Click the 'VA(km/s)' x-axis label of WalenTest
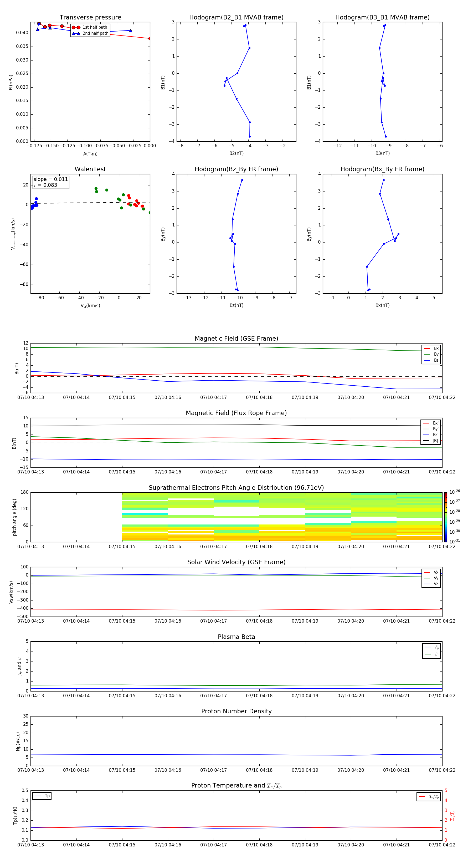 point(90,306)
